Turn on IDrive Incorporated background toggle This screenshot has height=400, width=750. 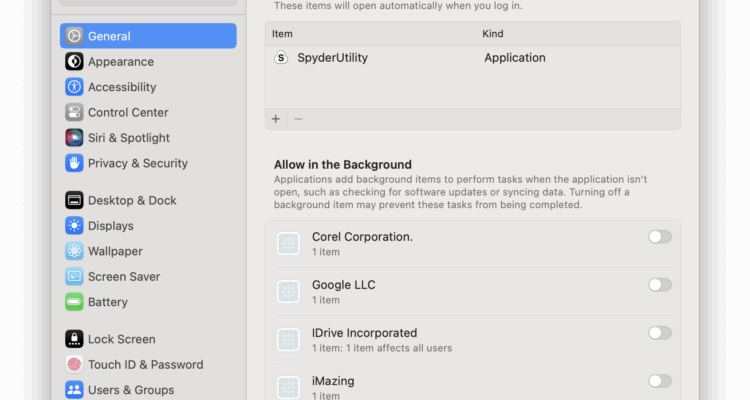[x=660, y=333]
